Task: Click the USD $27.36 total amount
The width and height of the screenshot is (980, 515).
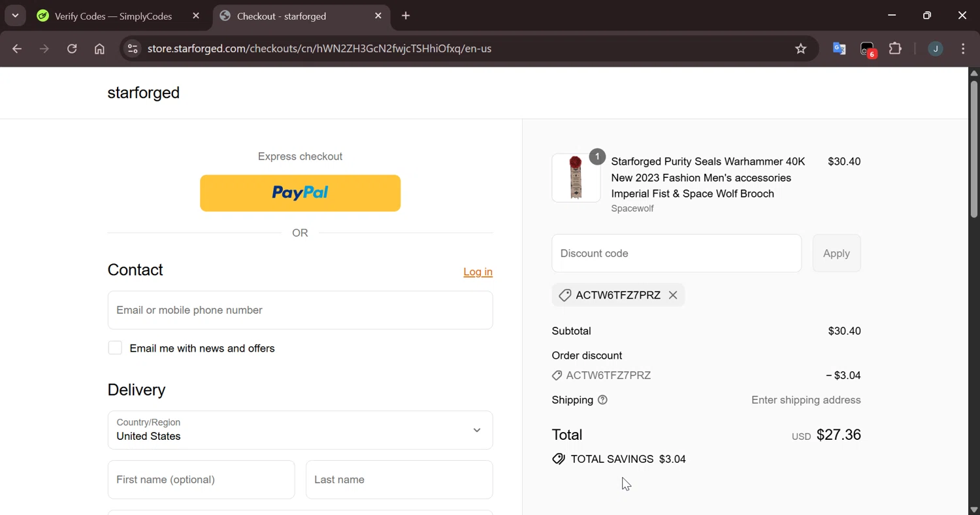Action: click(x=826, y=435)
